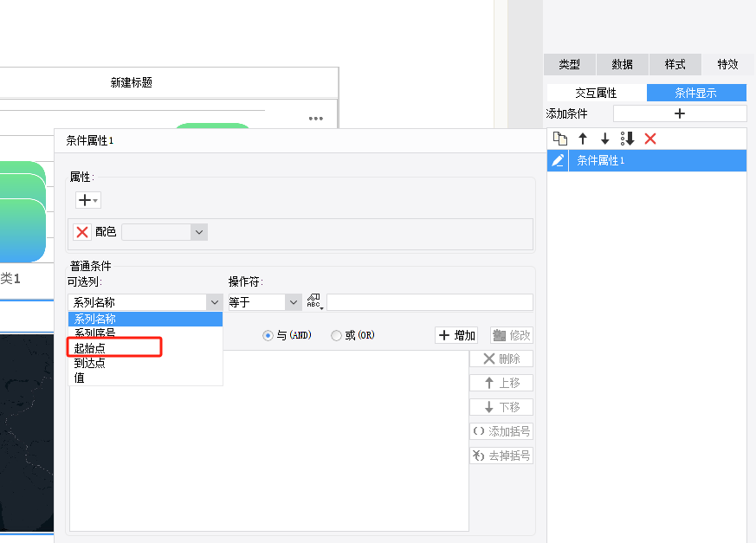Screen dimensions: 756x543
Task: Click the sort conditions icon
Action: click(627, 139)
